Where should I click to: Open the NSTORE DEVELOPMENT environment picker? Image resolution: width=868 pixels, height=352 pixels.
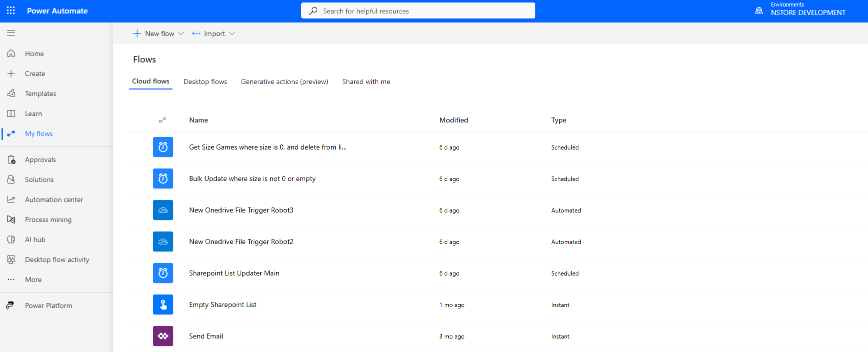pyautogui.click(x=808, y=12)
